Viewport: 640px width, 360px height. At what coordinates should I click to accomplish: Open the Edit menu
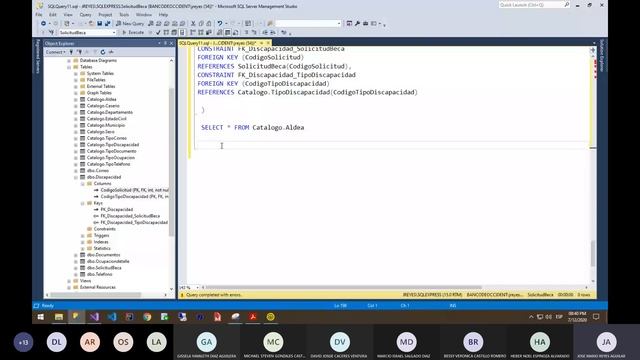click(x=53, y=15)
